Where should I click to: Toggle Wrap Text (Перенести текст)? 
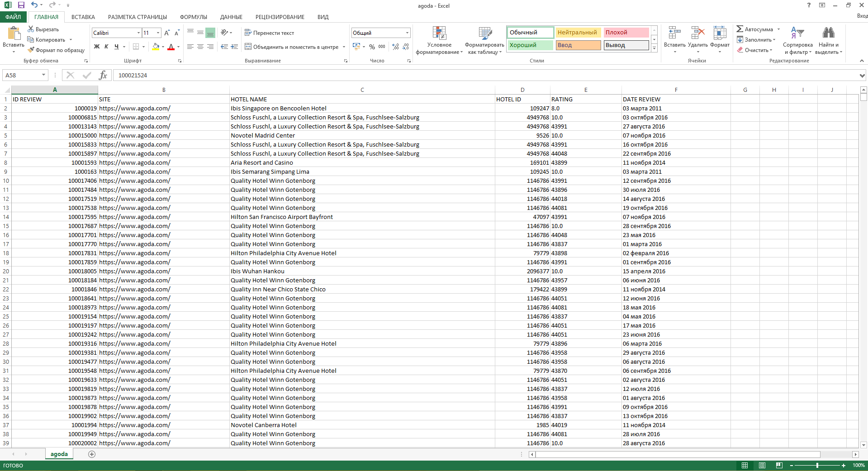pos(269,33)
